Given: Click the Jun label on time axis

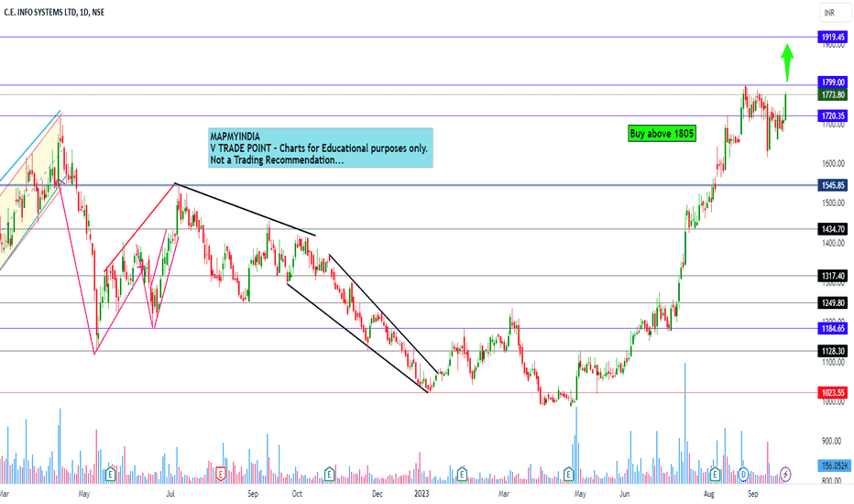Looking at the screenshot, I should 625,494.
